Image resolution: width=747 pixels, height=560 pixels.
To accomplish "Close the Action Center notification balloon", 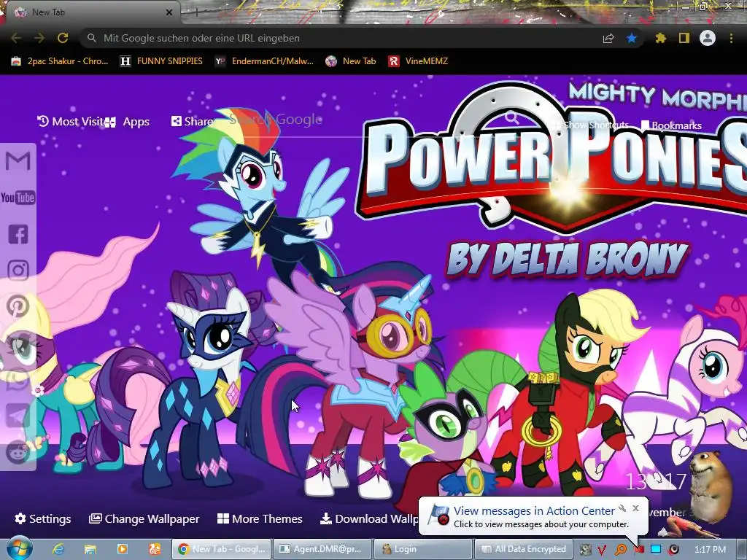I will [635, 508].
